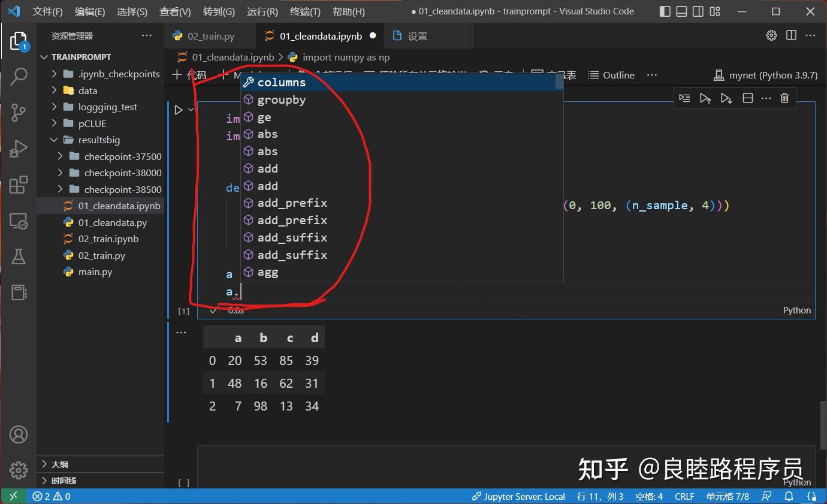This screenshot has height=504, width=827.
Task: Collapse the TRAINPROMPT root folder
Action: click(100, 57)
